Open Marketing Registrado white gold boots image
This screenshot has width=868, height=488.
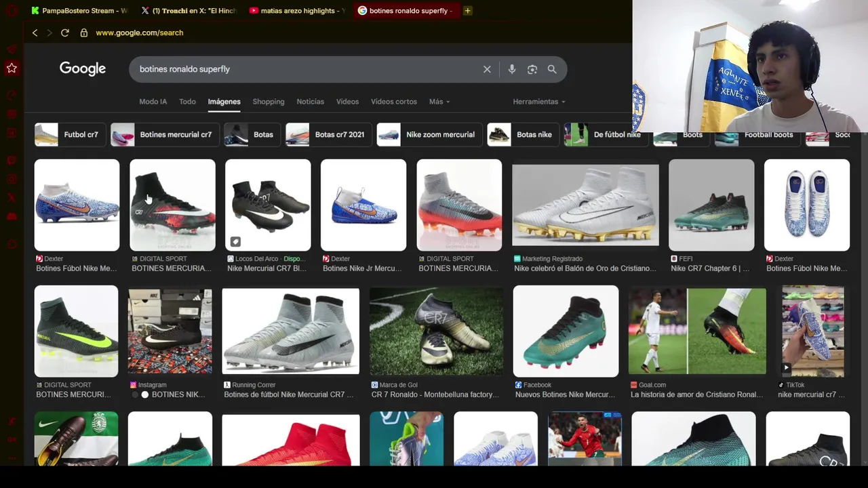pyautogui.click(x=585, y=205)
